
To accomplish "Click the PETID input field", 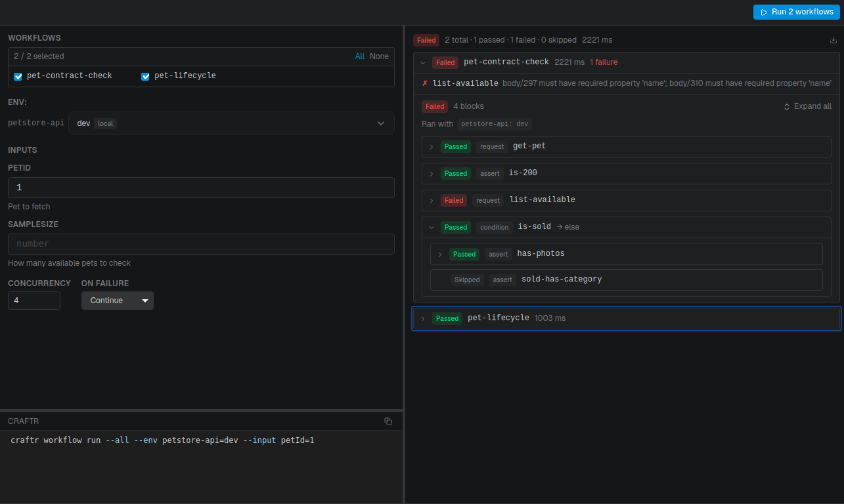I will (201, 188).
